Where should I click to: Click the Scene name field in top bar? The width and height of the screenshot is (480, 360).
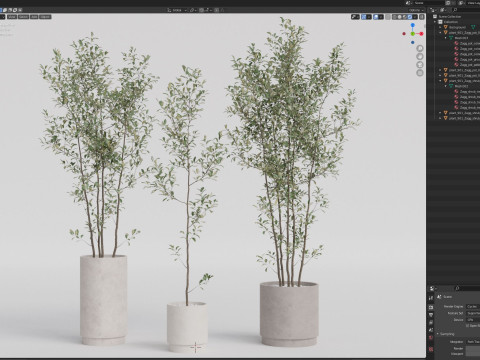(429, 3)
